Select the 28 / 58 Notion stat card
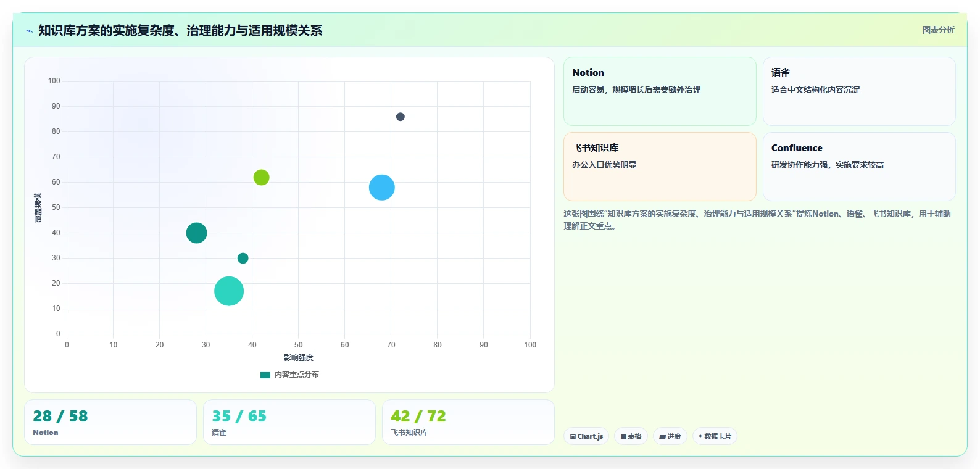980x469 pixels. coord(110,422)
